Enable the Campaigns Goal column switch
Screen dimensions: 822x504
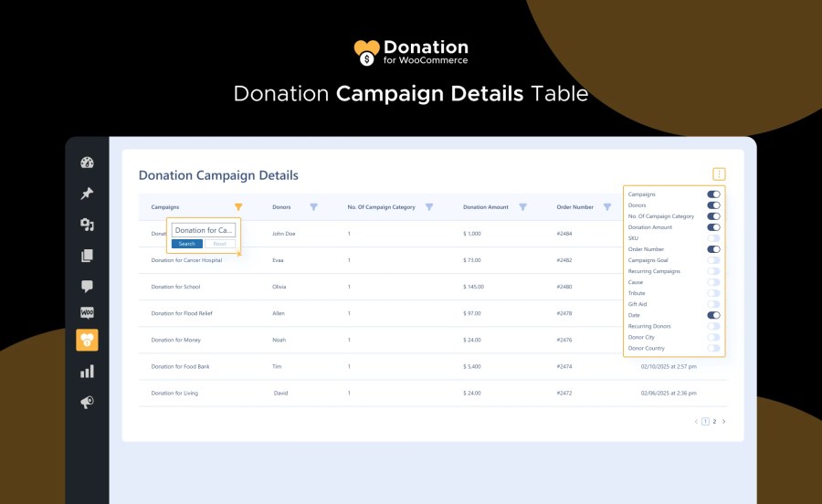(x=713, y=260)
